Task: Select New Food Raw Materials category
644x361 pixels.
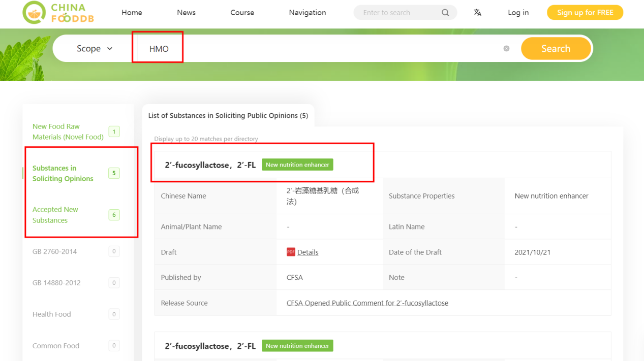Action: click(x=68, y=132)
